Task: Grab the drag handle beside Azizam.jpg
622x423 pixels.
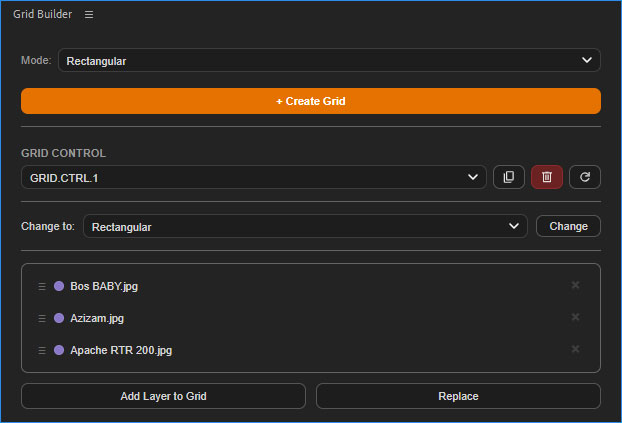Action: point(42,318)
